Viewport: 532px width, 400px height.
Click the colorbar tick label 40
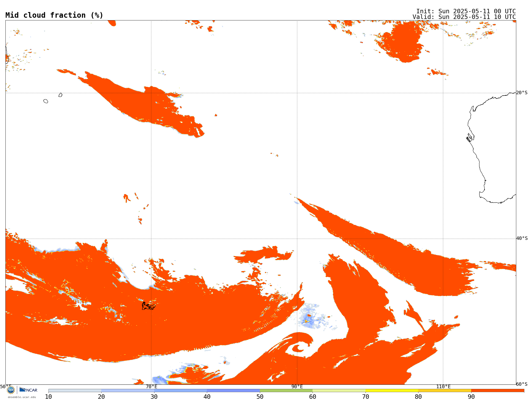(x=207, y=397)
